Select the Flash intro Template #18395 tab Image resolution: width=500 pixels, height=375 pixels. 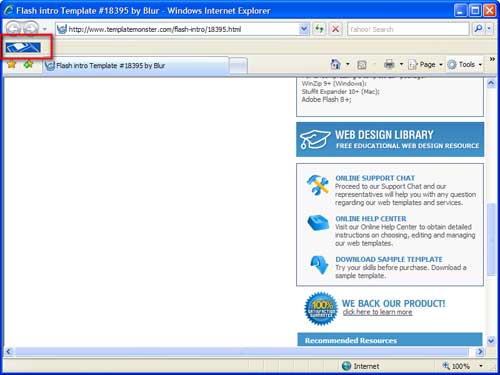pos(136,66)
